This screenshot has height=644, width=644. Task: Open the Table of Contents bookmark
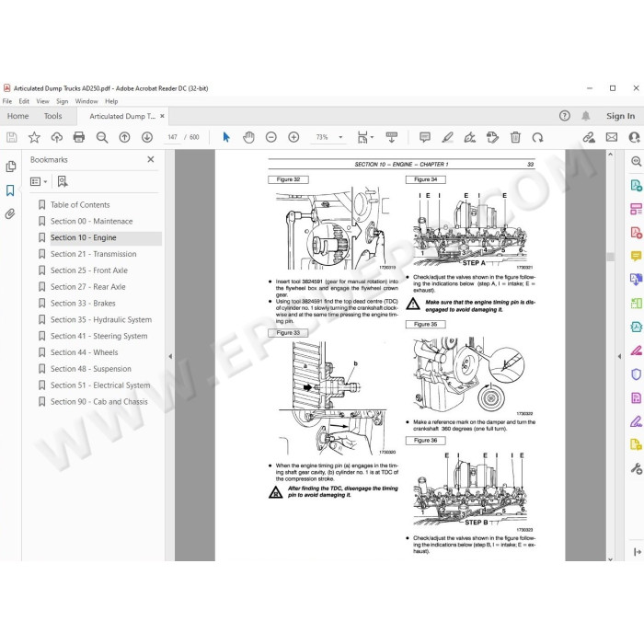click(80, 204)
